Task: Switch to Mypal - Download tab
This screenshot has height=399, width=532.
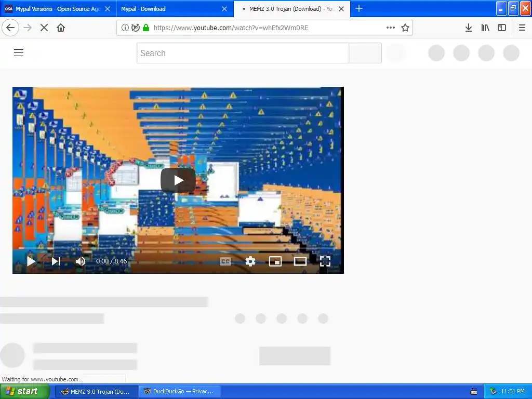Action: (x=175, y=9)
